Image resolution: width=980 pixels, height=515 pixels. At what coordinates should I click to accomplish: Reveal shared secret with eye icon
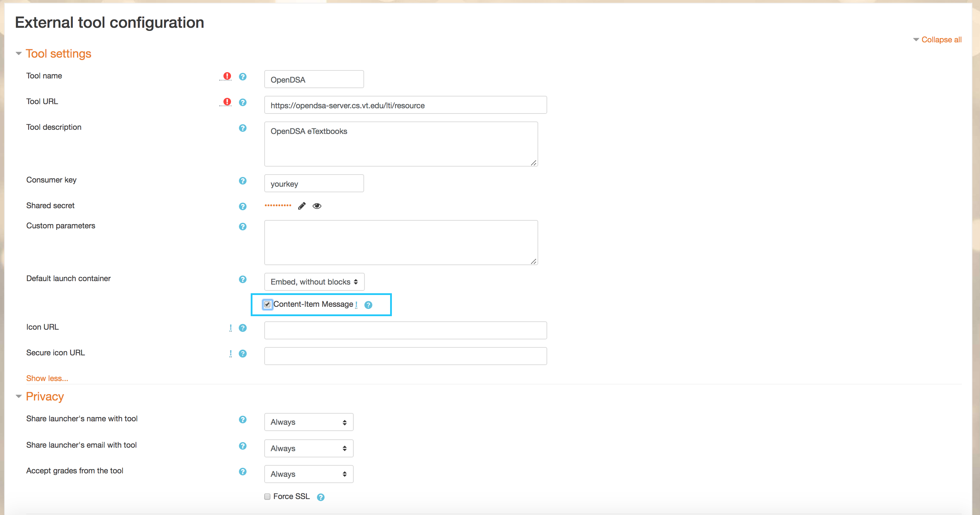pyautogui.click(x=317, y=206)
